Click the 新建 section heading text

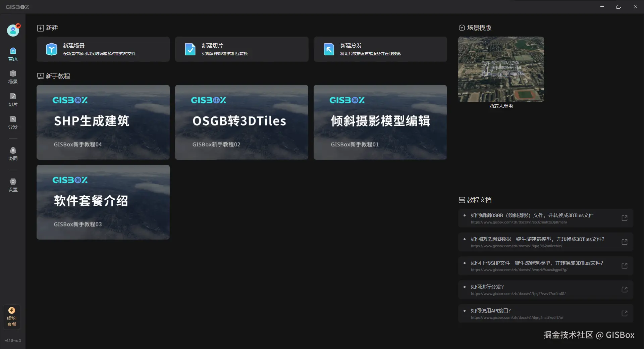coord(52,28)
